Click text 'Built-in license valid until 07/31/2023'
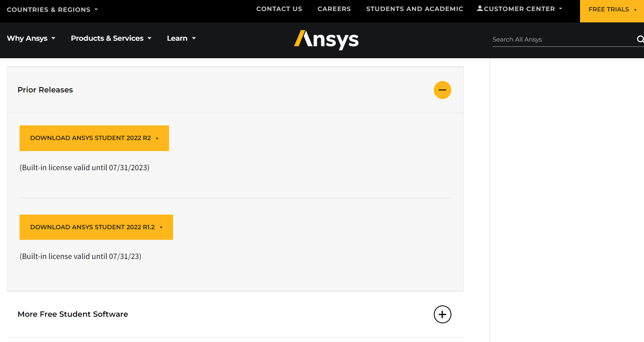This screenshot has height=342, width=644. [84, 168]
